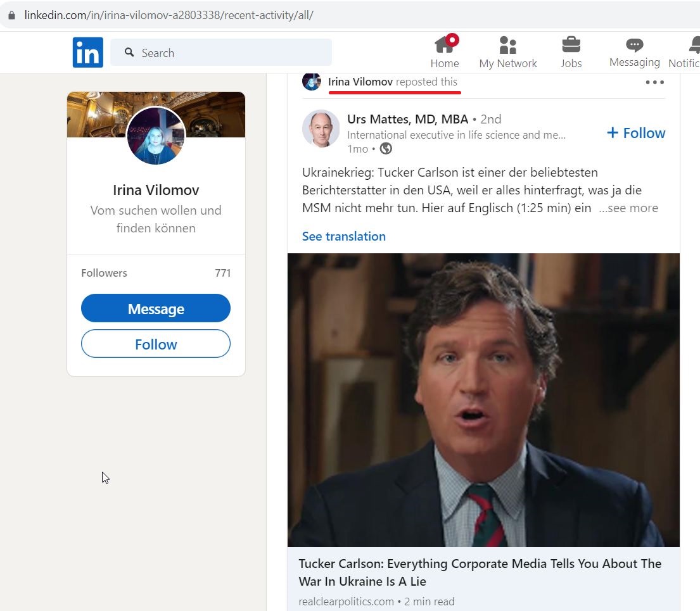The height and width of the screenshot is (611, 700).
Task: Open Messaging from the top navigation
Action: click(x=634, y=52)
